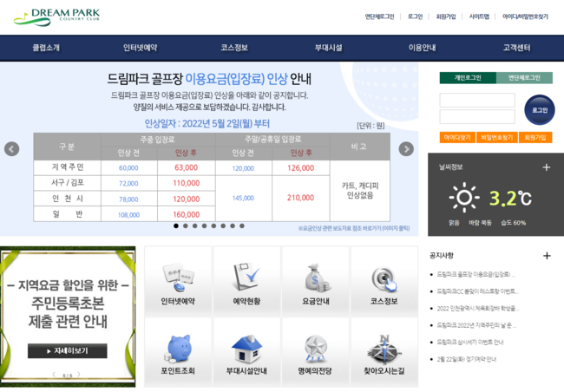Click the 63,000 fee cell
This screenshot has height=392, width=564.
pos(187,167)
